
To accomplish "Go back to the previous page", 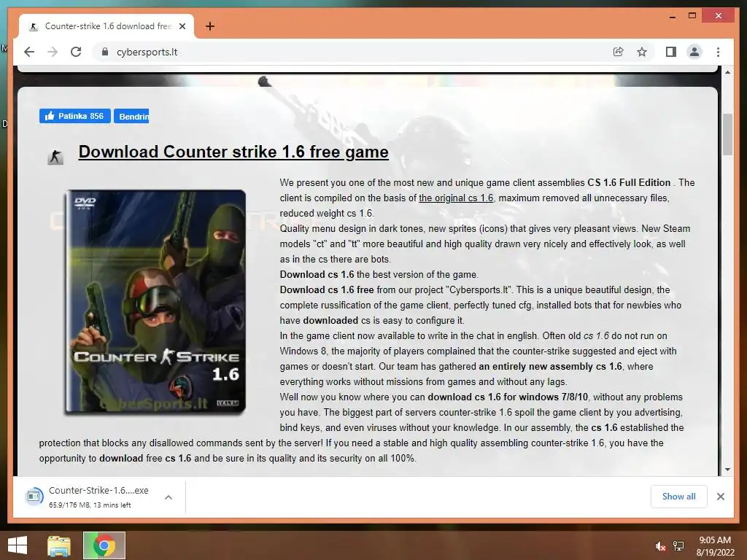I will point(29,52).
